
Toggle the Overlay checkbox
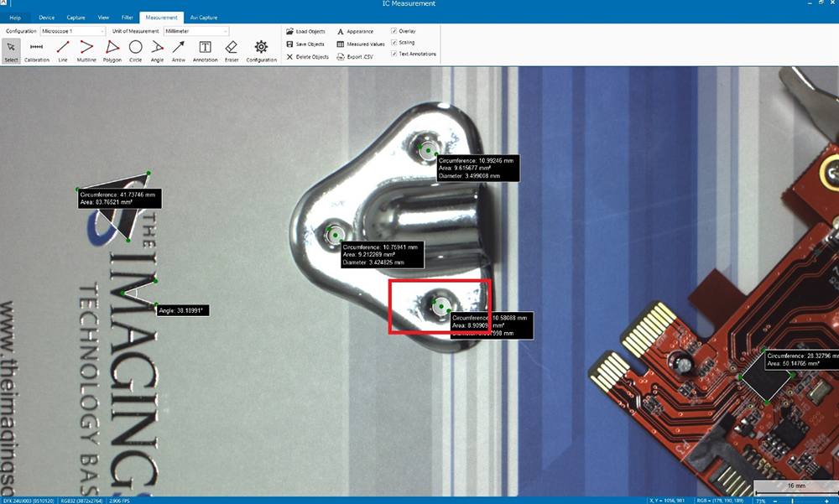(393, 31)
